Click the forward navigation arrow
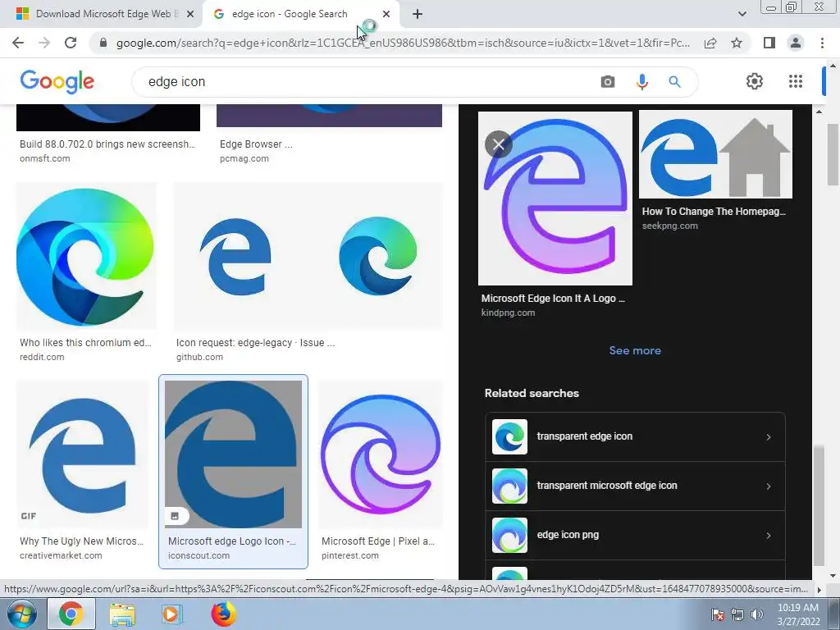Image resolution: width=840 pixels, height=630 pixels. pos(44,43)
